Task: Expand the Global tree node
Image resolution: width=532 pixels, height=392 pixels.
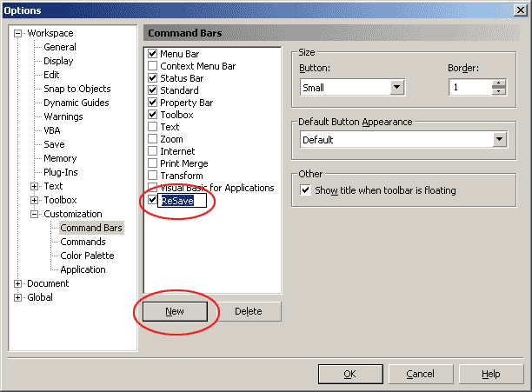Action: tap(17, 298)
